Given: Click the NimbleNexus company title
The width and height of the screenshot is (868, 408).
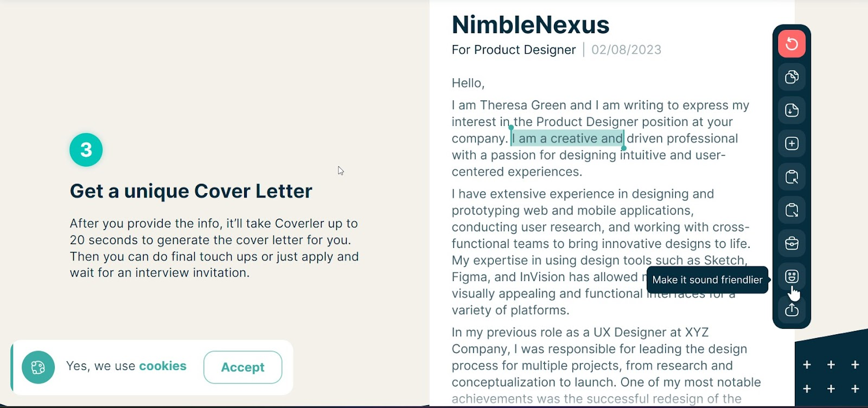Looking at the screenshot, I should (531, 25).
